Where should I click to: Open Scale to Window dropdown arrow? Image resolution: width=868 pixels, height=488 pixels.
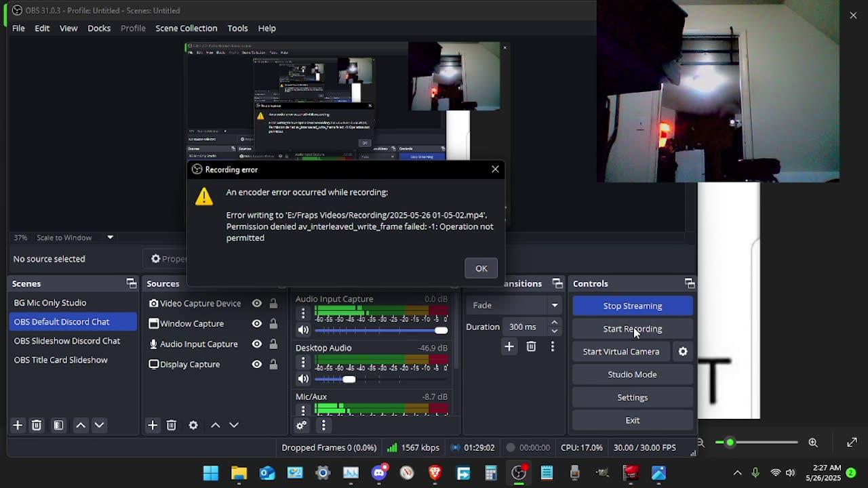click(x=110, y=237)
